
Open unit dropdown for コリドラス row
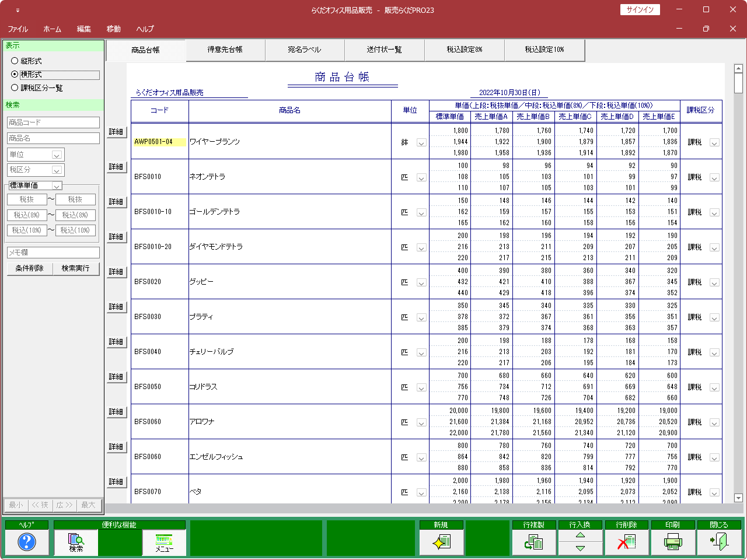click(x=421, y=387)
